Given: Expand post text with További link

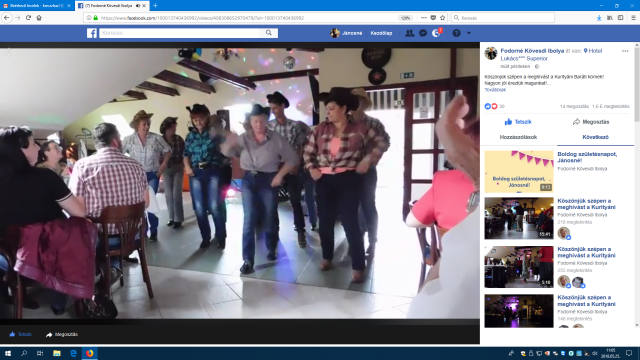Looking at the screenshot, I should click(x=495, y=90).
